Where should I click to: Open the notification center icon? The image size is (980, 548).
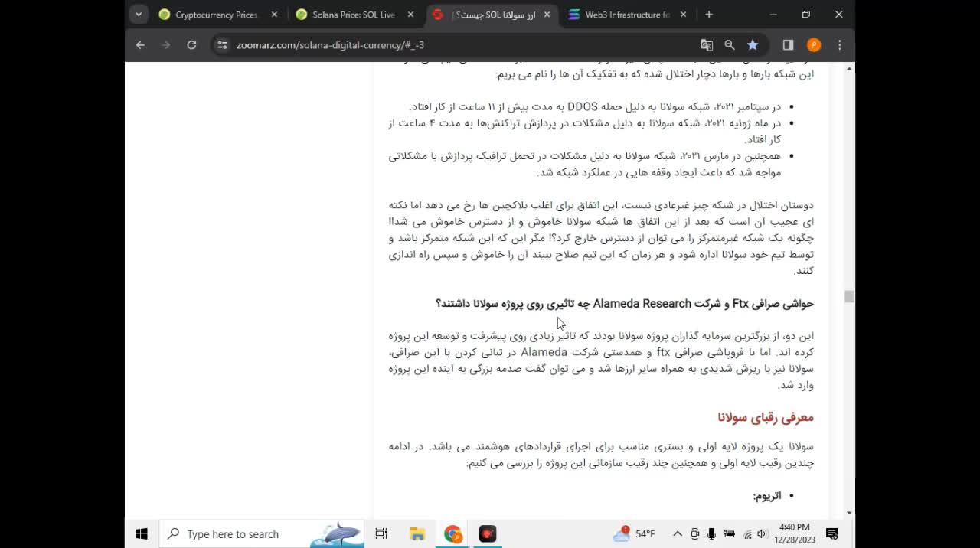coord(832,533)
